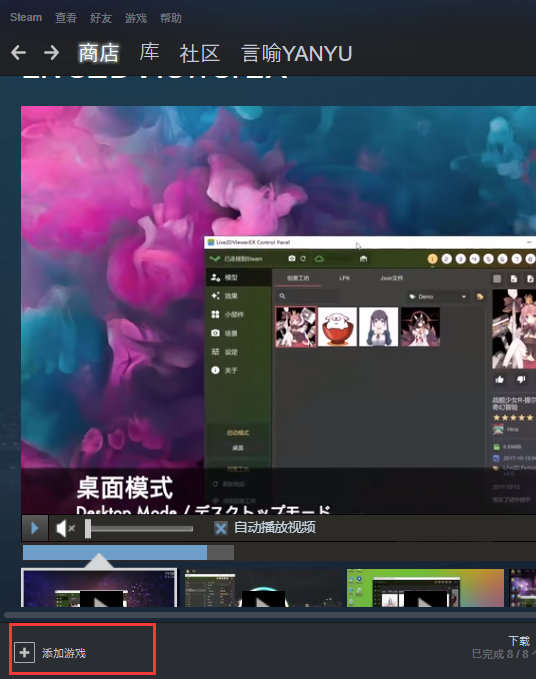The height and width of the screenshot is (679, 536).
Task: Play the trailer video
Action: 35,528
